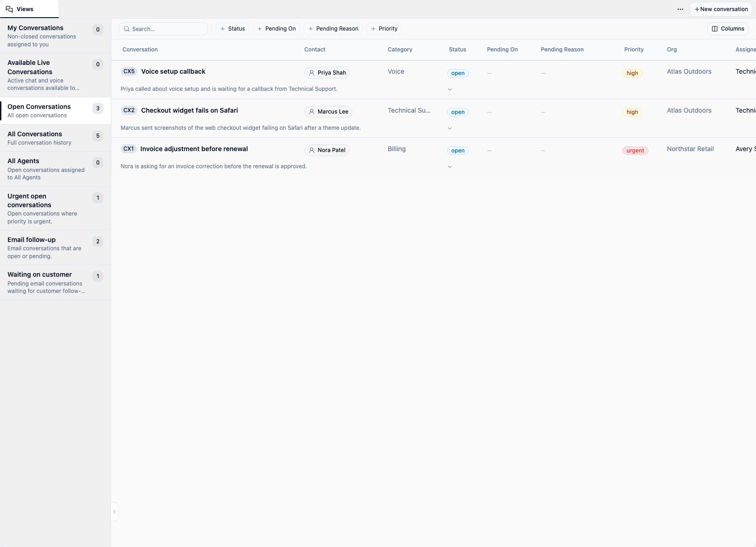
Task: Open All Conversations view
Action: [55, 138]
